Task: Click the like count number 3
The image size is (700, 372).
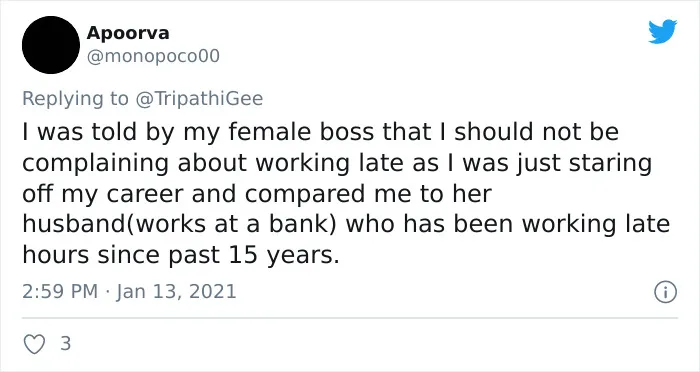Action: (65, 344)
